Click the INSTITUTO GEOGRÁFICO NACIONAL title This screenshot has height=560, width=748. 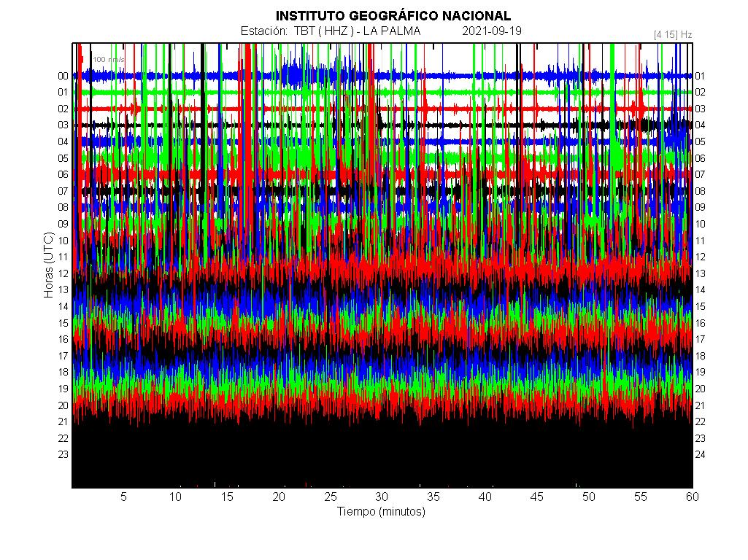pos(393,16)
